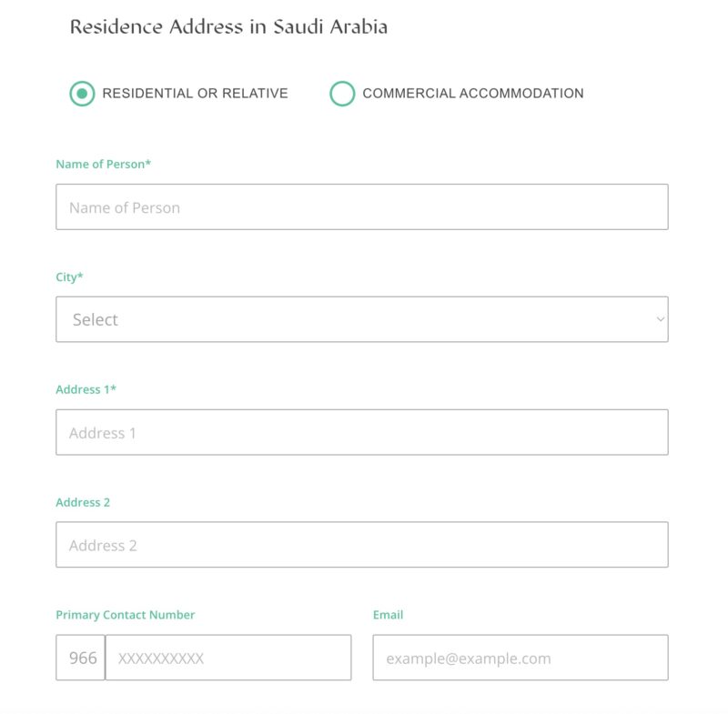
Task: Click the Address 2 text field
Action: (361, 545)
